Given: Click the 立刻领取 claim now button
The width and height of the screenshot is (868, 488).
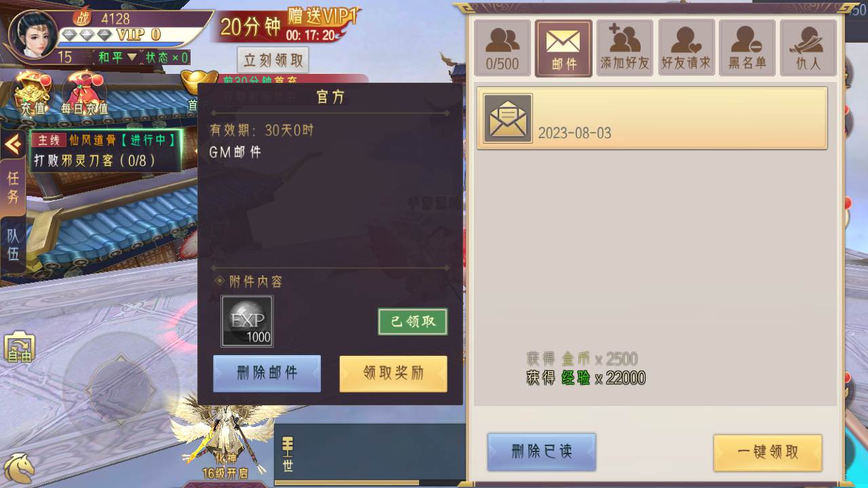Looking at the screenshot, I should 273,60.
